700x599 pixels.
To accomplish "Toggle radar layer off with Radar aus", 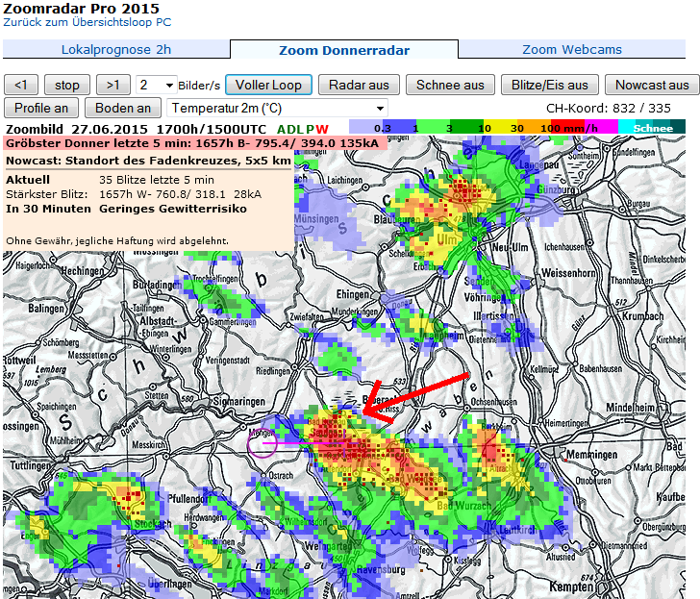I will 358,85.
